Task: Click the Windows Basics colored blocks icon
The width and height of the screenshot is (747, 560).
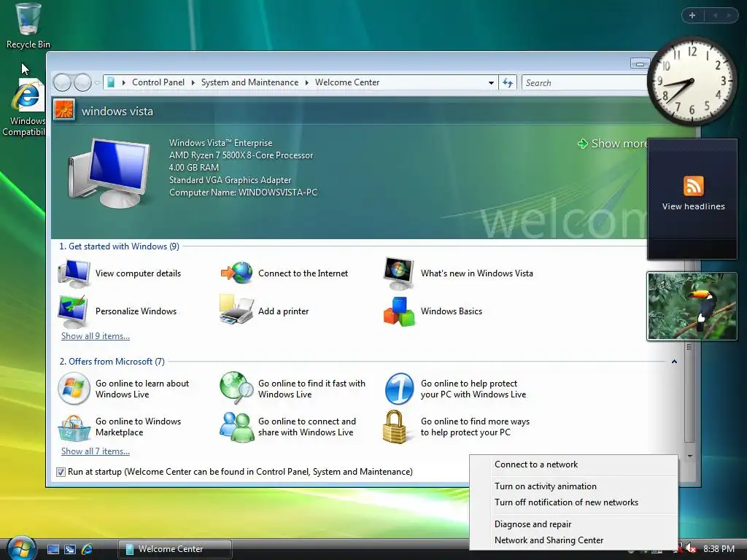Action: (x=399, y=311)
